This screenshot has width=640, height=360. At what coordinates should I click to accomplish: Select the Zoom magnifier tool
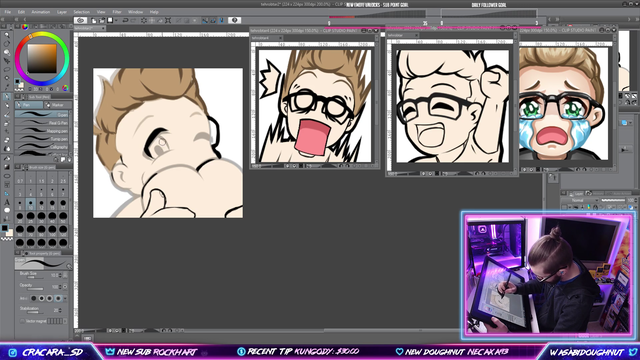pos(7,36)
